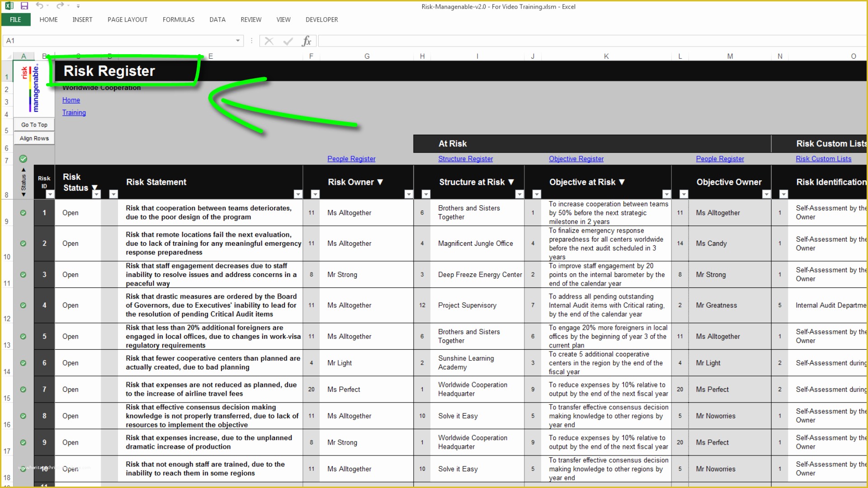868x488 pixels.
Task: Click the green status icon for Risk 7
Action: 23,389
